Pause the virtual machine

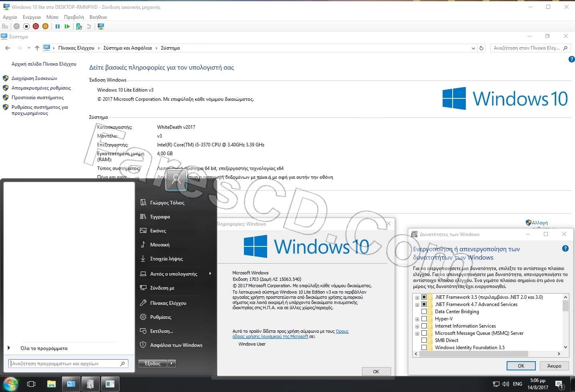click(x=57, y=26)
